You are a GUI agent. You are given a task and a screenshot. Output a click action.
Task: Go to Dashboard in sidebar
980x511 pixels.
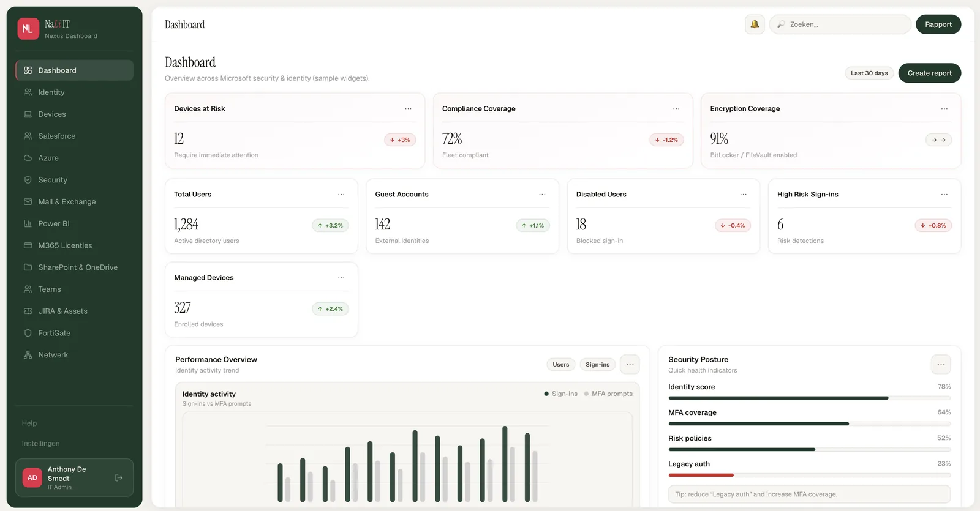click(x=74, y=70)
